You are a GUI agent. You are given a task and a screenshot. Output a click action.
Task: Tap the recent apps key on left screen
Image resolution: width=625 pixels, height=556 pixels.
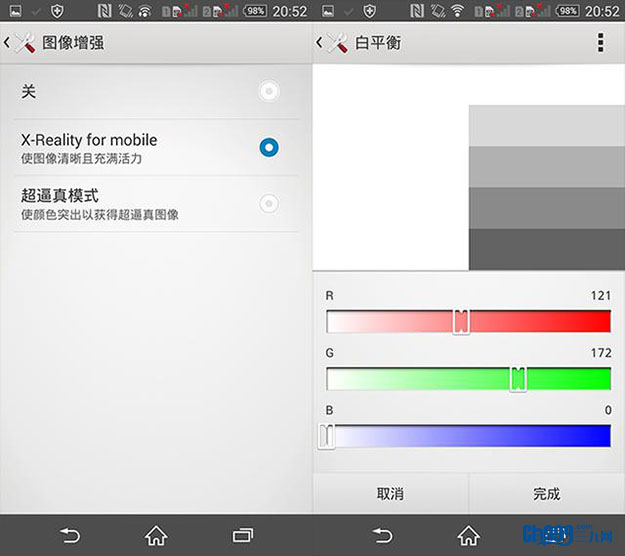(x=243, y=535)
